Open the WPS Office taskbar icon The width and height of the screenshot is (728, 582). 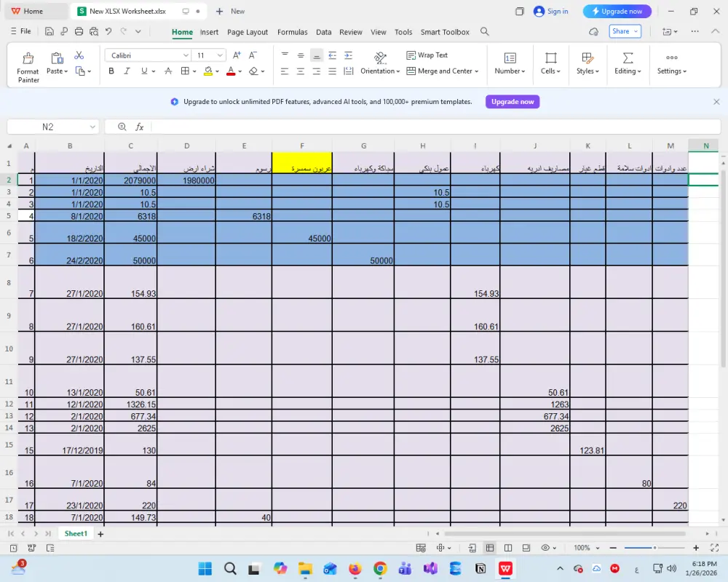(x=505, y=568)
